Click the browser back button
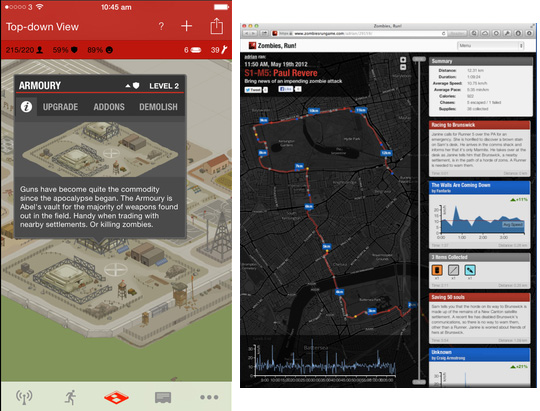The width and height of the screenshot is (540, 411). point(247,33)
